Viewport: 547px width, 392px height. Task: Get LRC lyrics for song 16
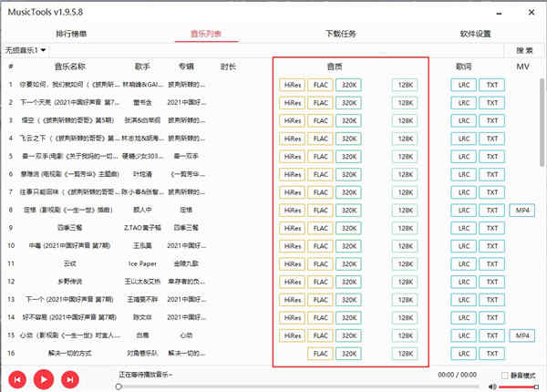click(x=464, y=354)
